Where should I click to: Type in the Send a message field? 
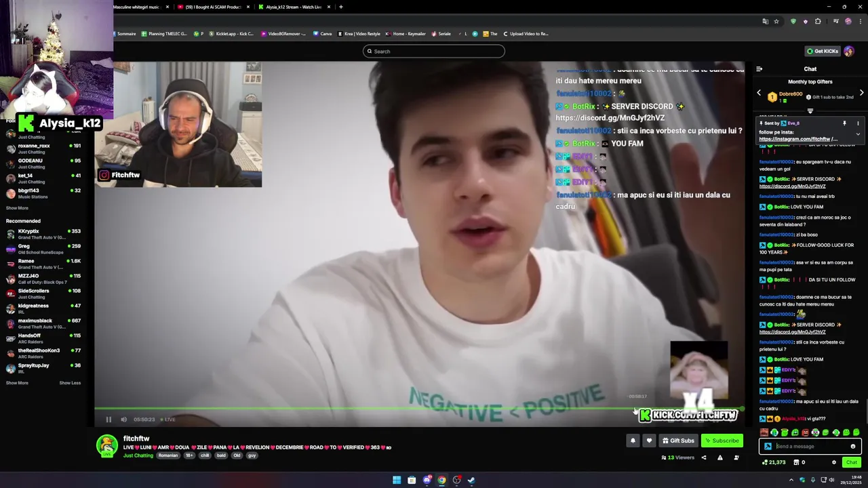(809, 446)
